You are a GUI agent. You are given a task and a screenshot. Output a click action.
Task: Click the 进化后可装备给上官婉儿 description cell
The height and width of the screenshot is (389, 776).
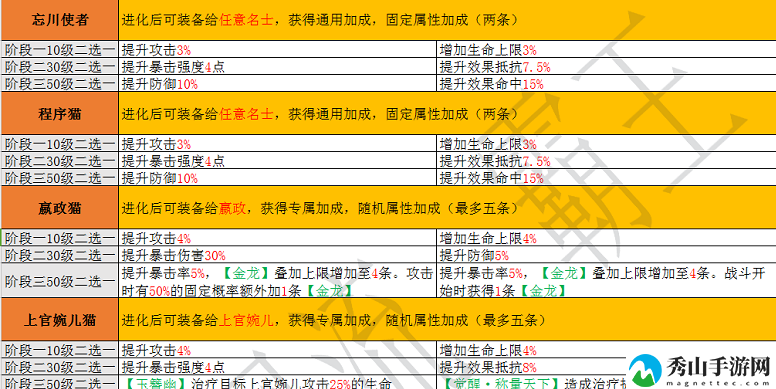[x=447, y=320]
